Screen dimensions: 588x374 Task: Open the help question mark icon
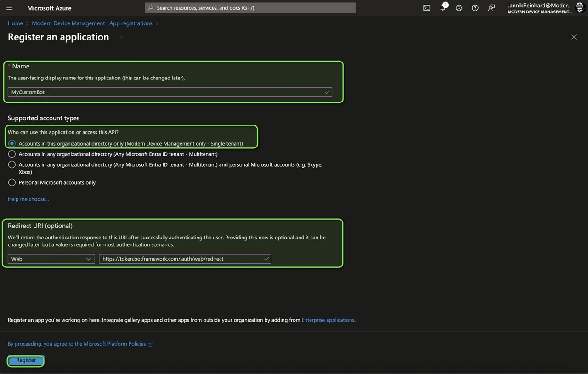pos(475,8)
